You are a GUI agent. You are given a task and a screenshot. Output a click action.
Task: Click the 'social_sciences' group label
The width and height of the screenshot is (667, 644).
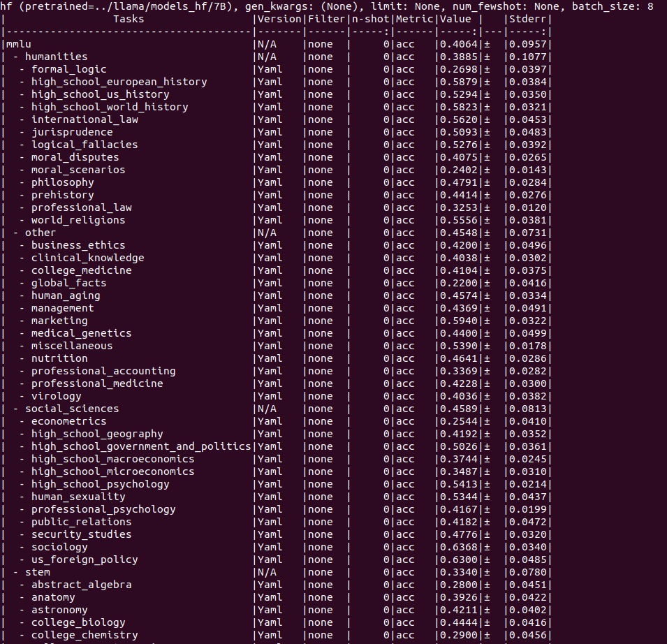(72, 409)
